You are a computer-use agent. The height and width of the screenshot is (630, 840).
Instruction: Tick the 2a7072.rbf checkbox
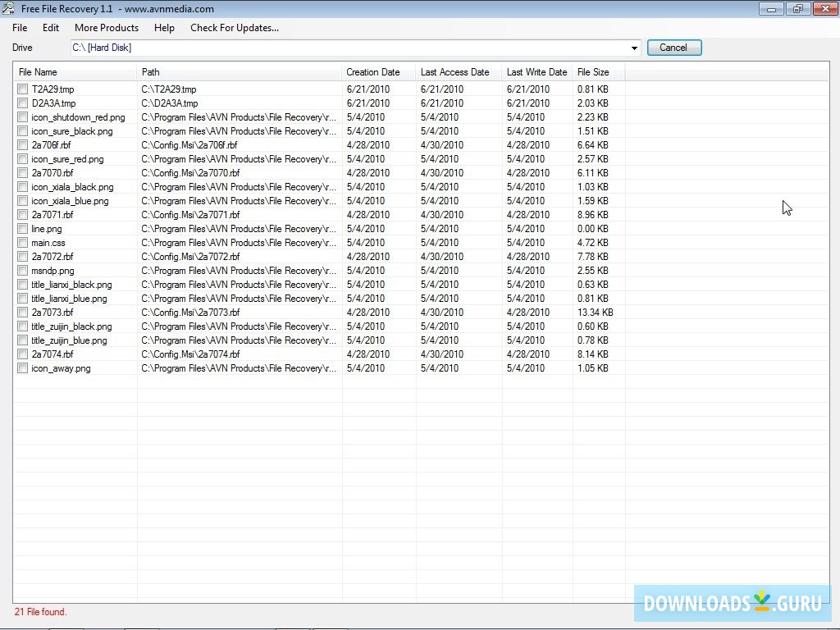point(22,256)
